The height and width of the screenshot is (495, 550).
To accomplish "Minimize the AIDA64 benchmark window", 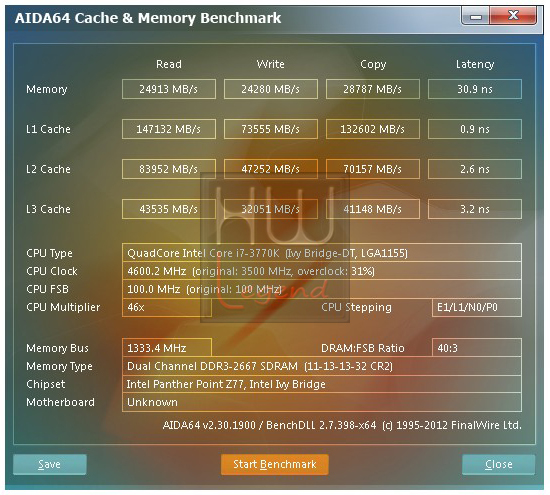I will pos(475,16).
